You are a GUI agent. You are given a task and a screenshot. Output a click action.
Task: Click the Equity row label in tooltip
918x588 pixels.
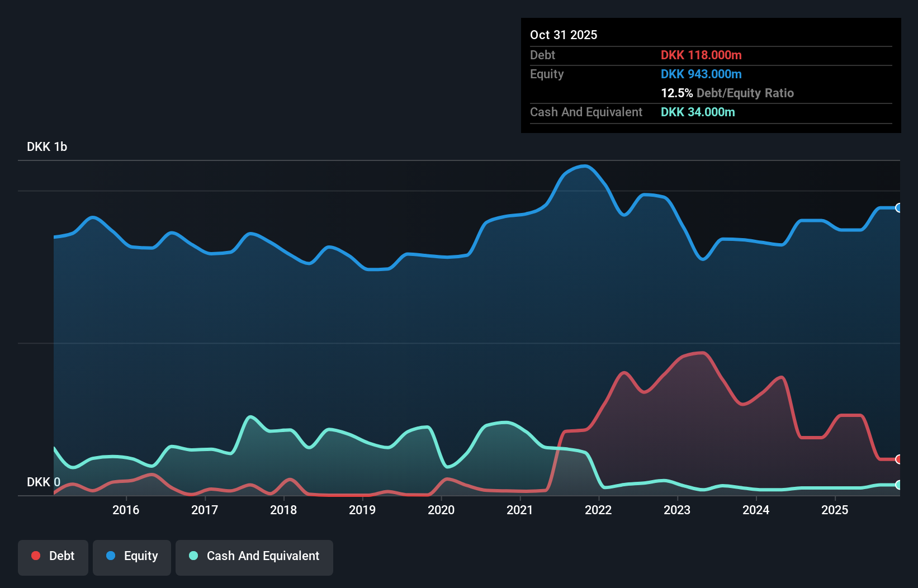[x=547, y=74]
